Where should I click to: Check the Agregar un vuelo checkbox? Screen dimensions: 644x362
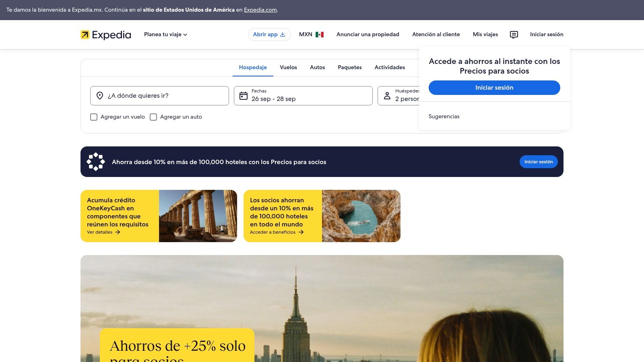pyautogui.click(x=94, y=117)
